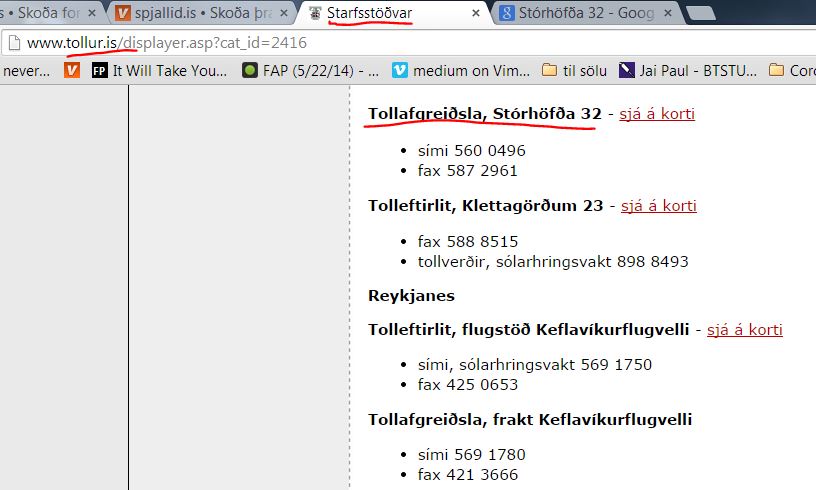Screen dimensions: 816x490
Task: Open map link for Tollafgreiðsla, Stórhöfða 32
Action: [x=657, y=114]
